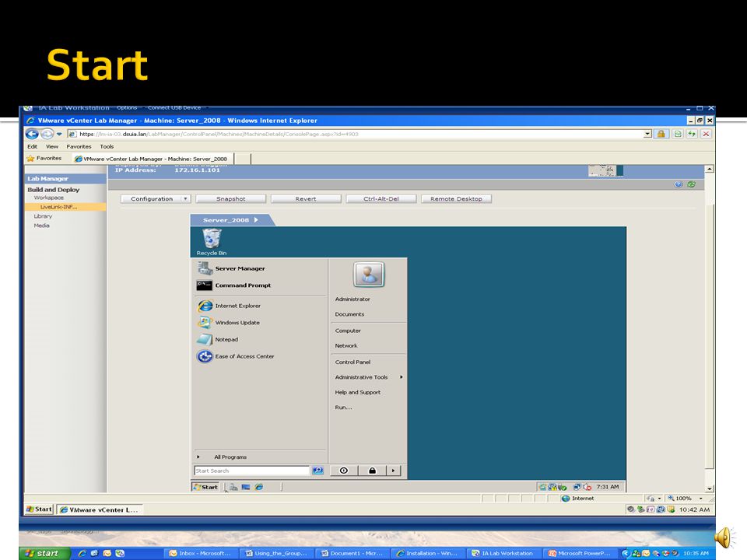Image resolution: width=747 pixels, height=560 pixels.
Task: Open IA Lab Workstation taskbar item
Action: click(503, 553)
